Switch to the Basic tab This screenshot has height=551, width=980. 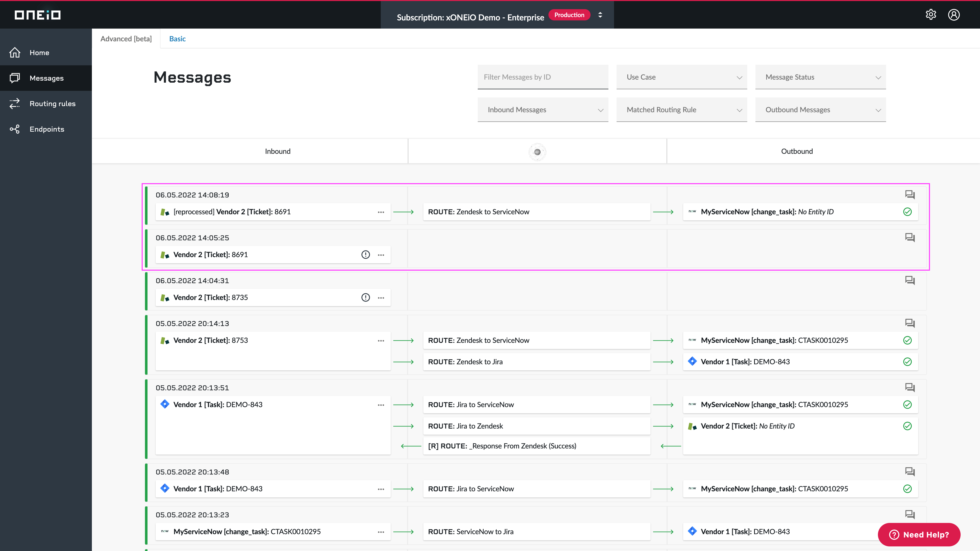(x=177, y=39)
